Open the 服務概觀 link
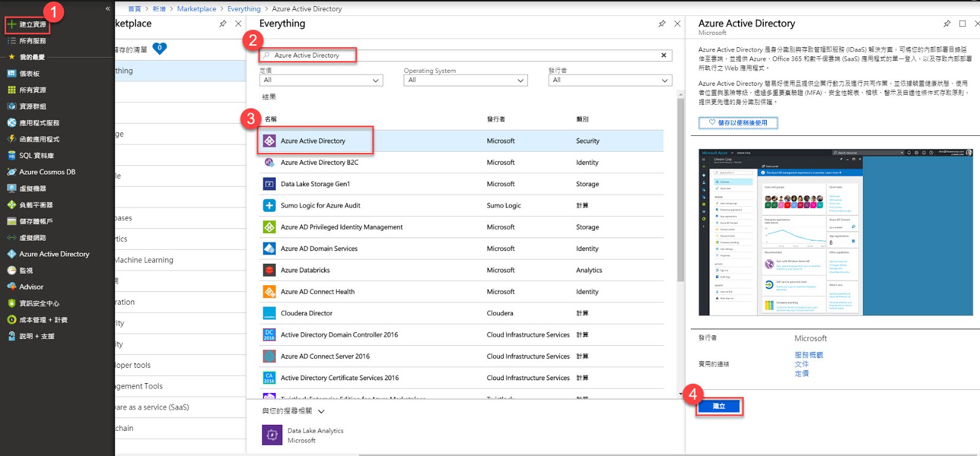This screenshot has height=456, width=980. (809, 355)
